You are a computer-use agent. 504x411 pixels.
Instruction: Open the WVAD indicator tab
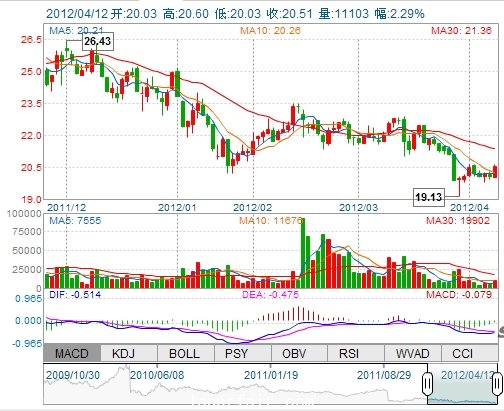(413, 353)
